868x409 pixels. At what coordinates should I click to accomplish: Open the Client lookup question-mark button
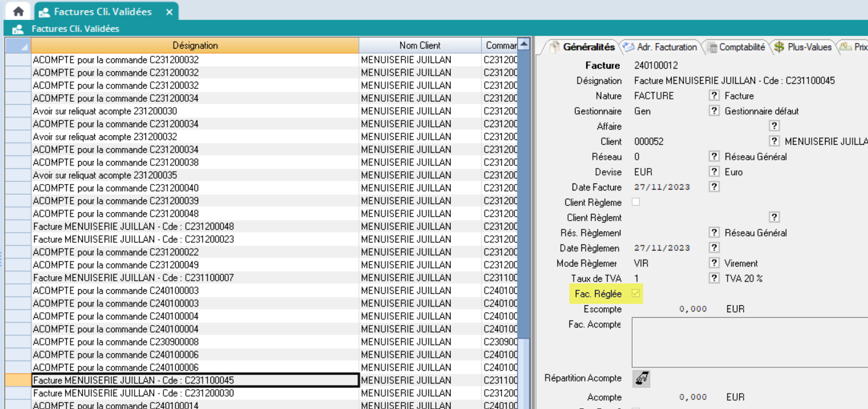point(774,141)
